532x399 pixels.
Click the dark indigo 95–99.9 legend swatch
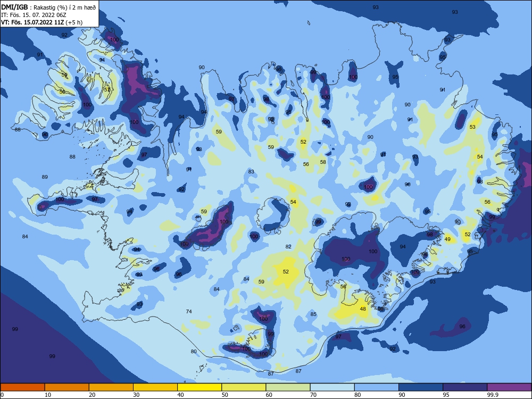[465, 387]
